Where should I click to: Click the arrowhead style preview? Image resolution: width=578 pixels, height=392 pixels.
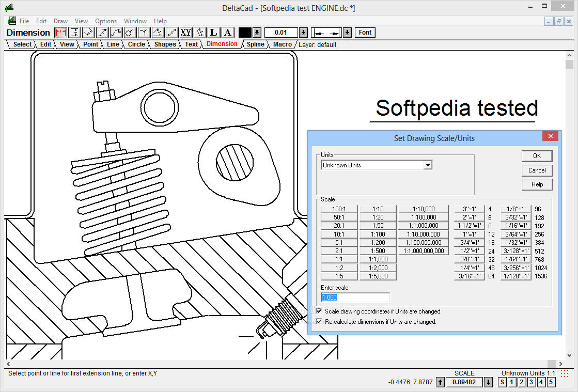pos(326,33)
